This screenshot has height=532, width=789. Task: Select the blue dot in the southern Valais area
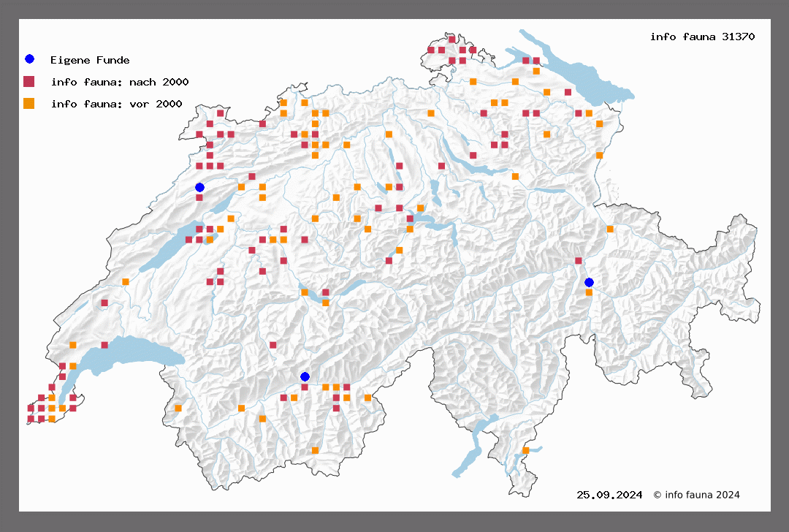[305, 376]
